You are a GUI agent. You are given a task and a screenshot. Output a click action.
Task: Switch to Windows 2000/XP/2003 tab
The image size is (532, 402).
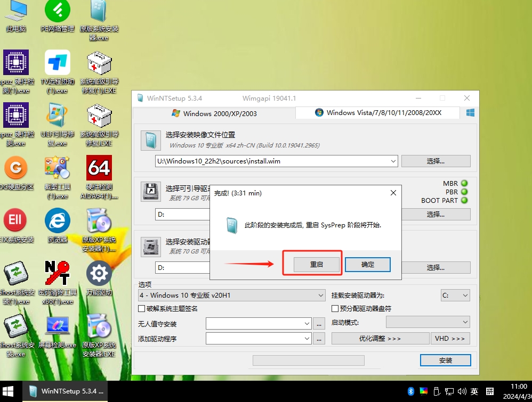[x=214, y=113]
